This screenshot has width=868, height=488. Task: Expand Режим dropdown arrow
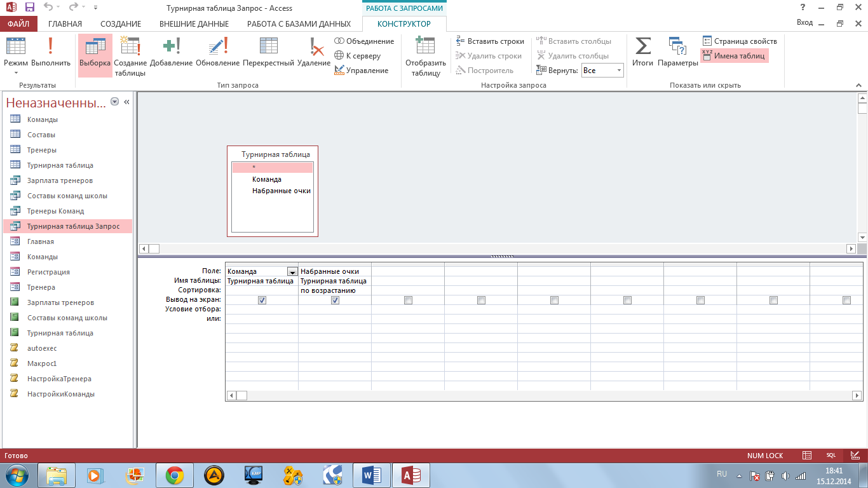16,72
